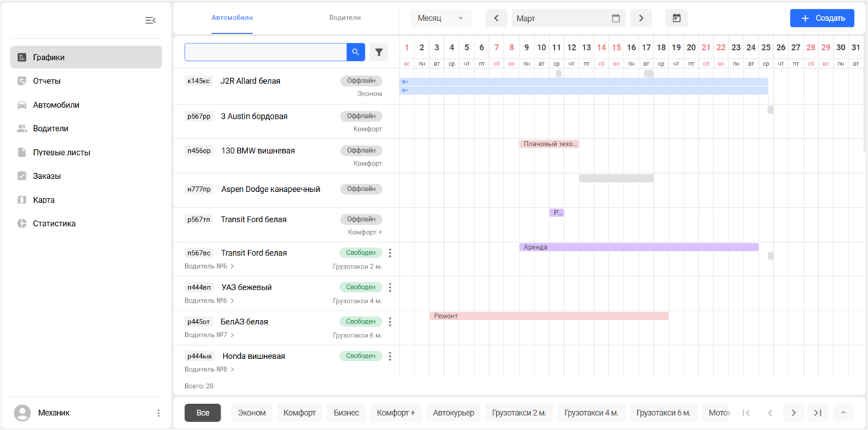Collapse bottom panel with up chevron
Image resolution: width=868 pixels, height=430 pixels.
843,413
